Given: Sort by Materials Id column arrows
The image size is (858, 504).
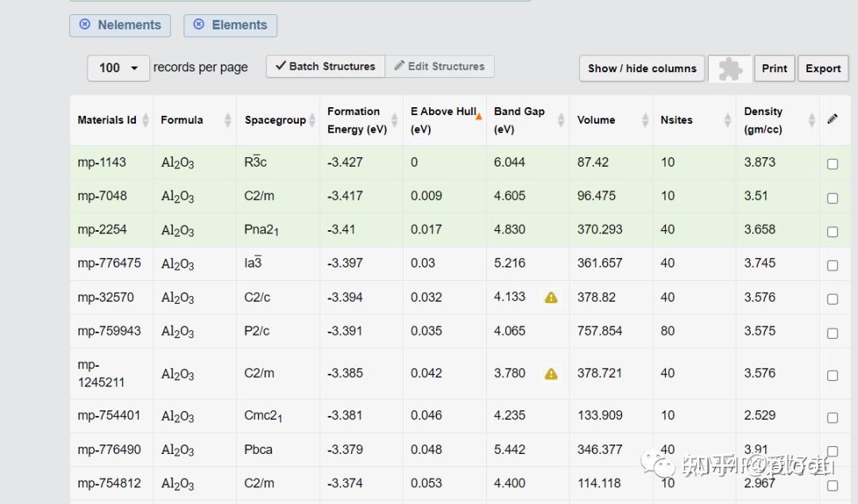Looking at the screenshot, I should pos(145,120).
